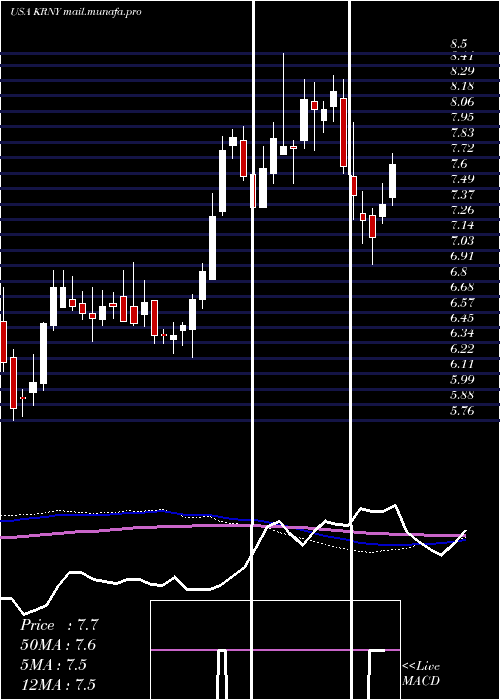Click the 8.5 price axis label
The image size is (500, 700).
pyautogui.click(x=458, y=44)
